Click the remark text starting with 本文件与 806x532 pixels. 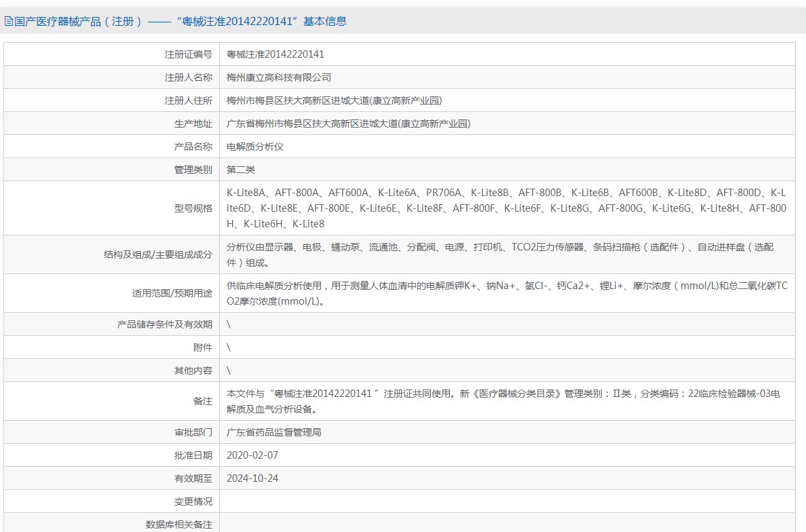[503, 401]
